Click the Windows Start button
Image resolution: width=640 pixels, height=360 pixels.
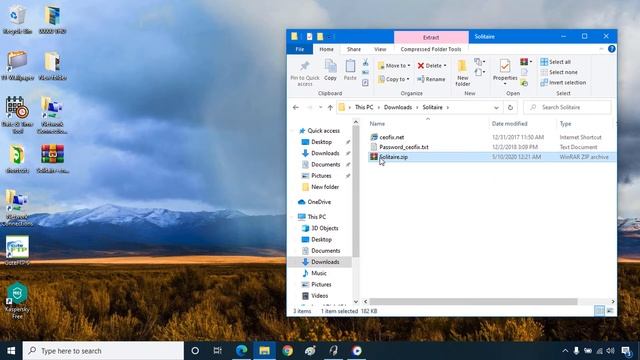[11, 351]
